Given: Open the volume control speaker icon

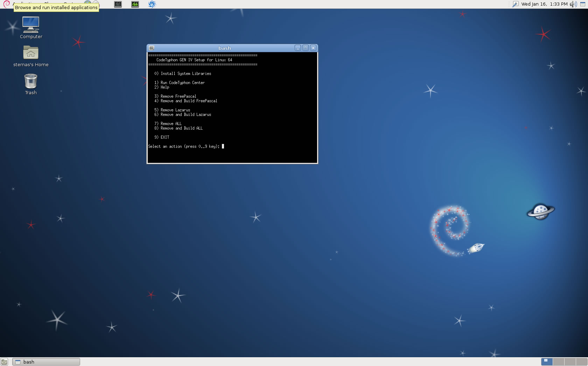Looking at the screenshot, I should (573, 4).
